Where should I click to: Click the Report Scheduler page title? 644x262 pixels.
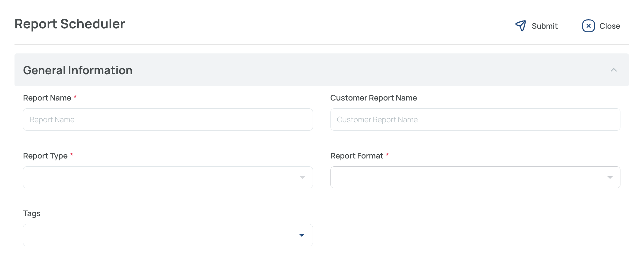click(x=69, y=24)
